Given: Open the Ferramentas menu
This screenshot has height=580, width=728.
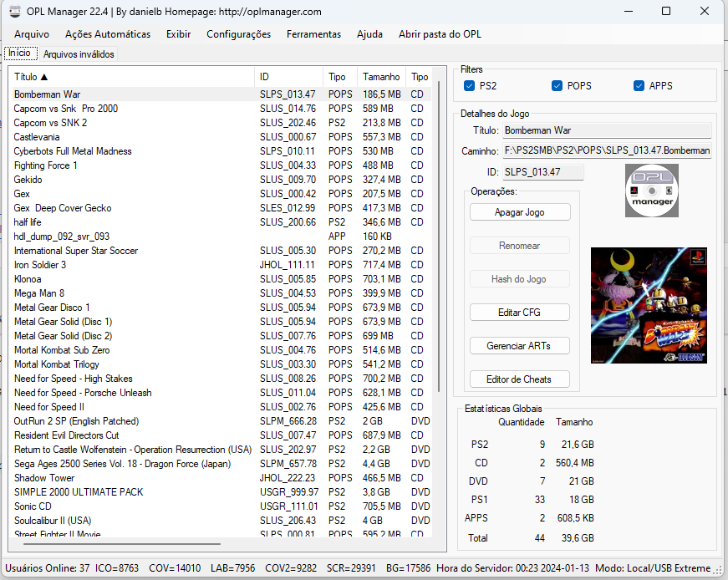Looking at the screenshot, I should pyautogui.click(x=313, y=34).
